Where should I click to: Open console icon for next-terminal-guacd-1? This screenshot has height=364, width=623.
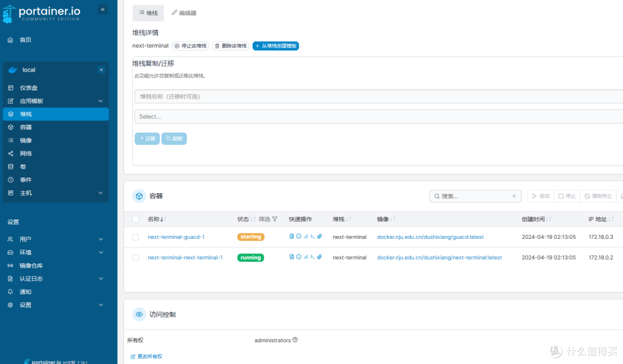coord(313,237)
